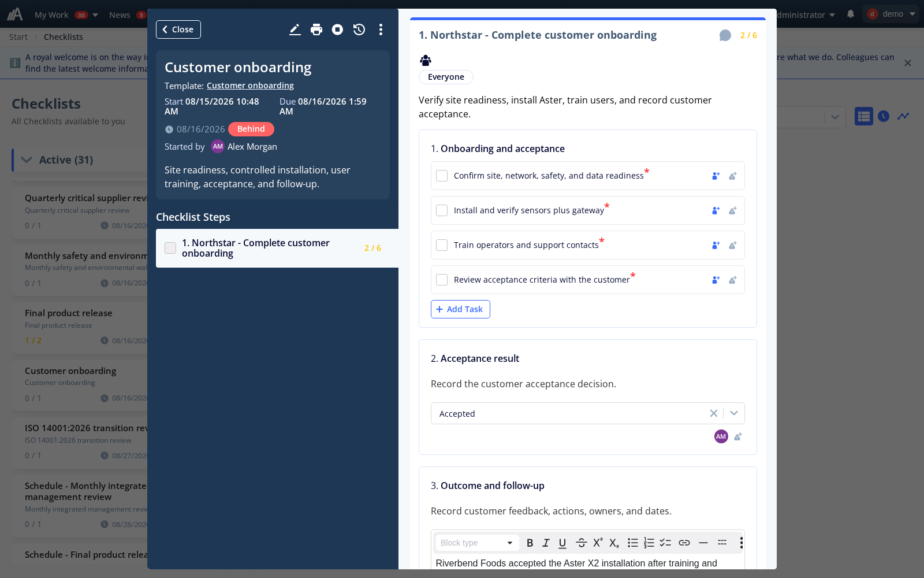Insert a numbered list in editor
Image resolution: width=924 pixels, height=578 pixels.
coord(649,543)
